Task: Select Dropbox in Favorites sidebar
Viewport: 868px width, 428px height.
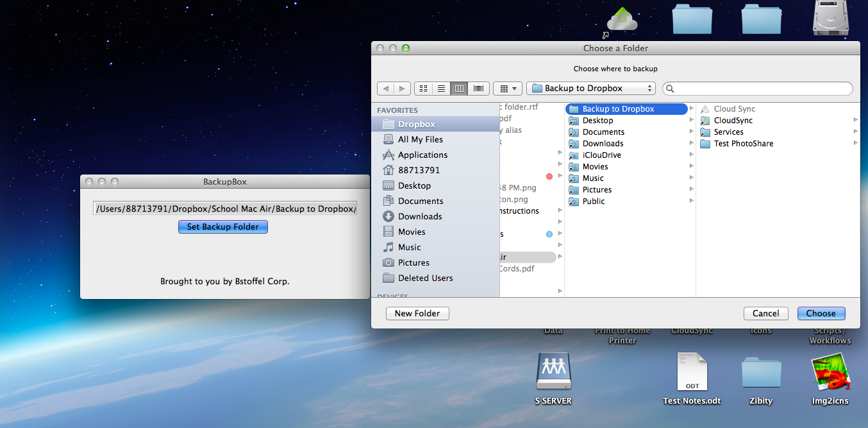Action: click(435, 124)
